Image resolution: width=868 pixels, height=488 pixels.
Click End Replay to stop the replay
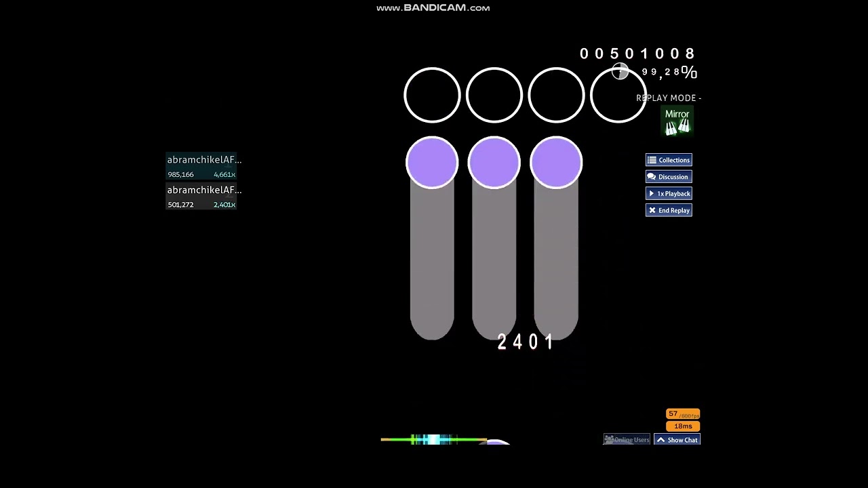click(669, 211)
